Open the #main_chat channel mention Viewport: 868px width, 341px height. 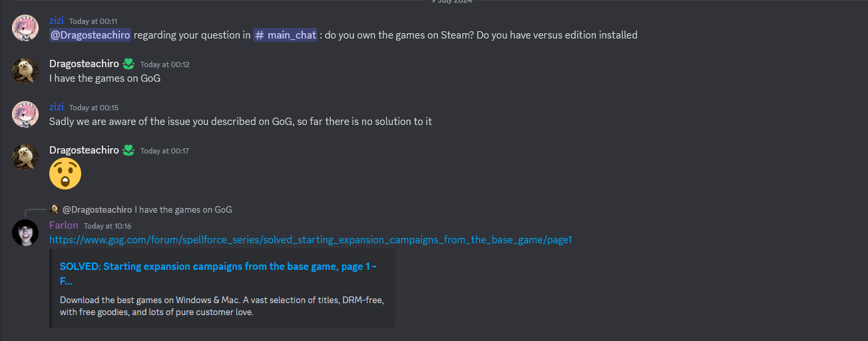click(285, 35)
